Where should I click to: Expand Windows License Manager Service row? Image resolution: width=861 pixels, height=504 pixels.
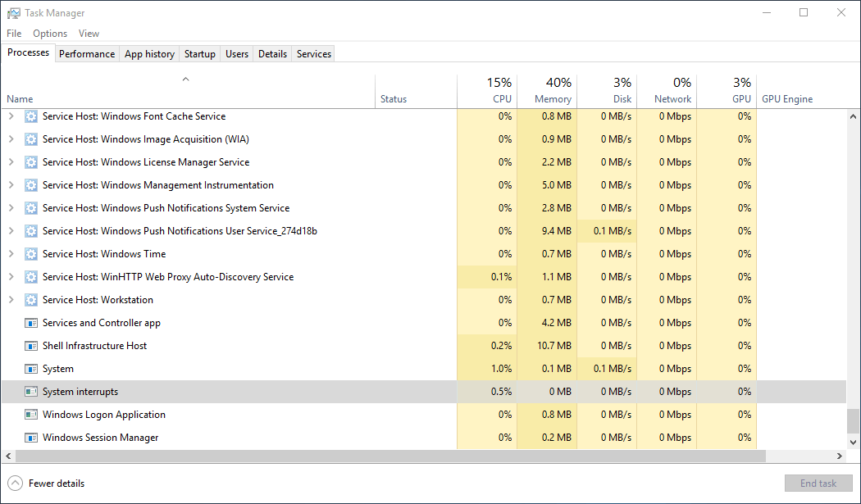tap(11, 162)
